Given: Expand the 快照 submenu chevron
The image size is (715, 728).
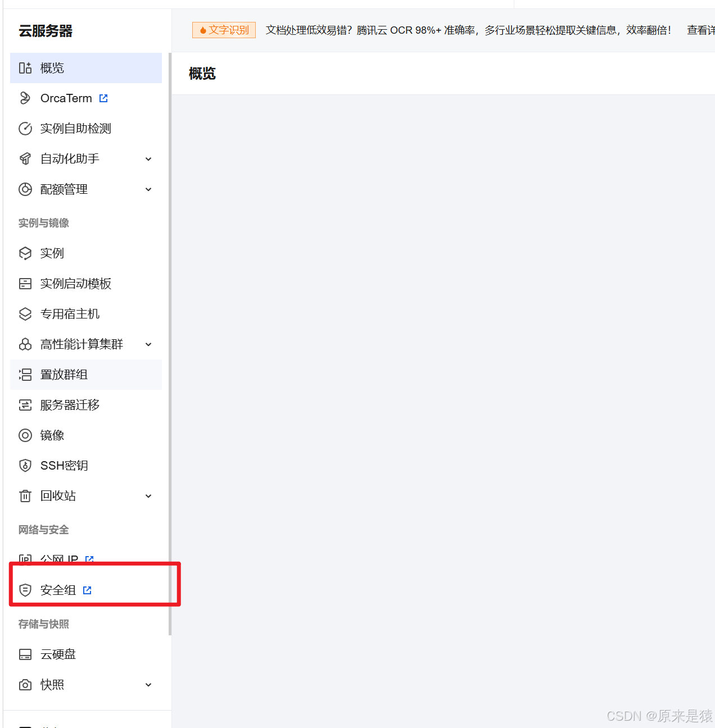Looking at the screenshot, I should (x=148, y=685).
